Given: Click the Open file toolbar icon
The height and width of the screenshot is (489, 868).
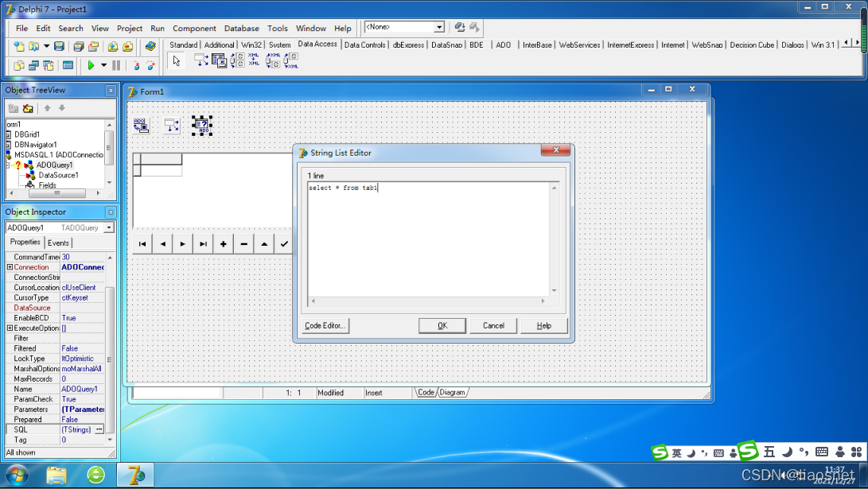Looking at the screenshot, I should click(x=33, y=46).
